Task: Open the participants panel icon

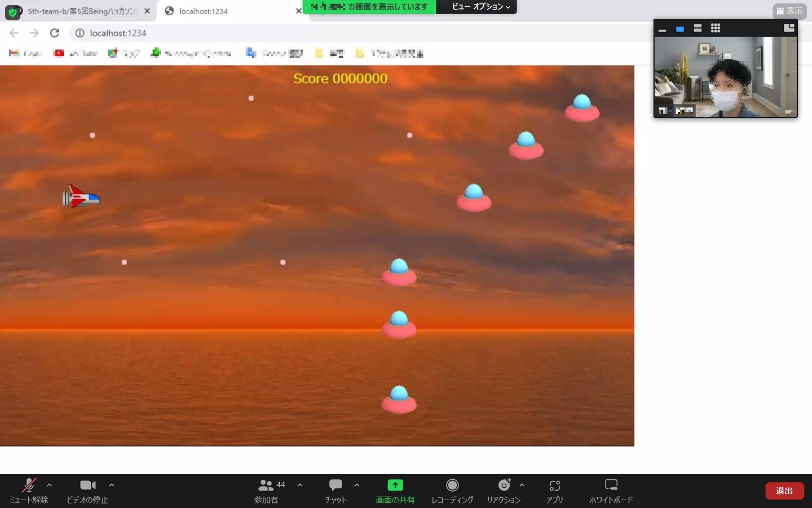Action: 266,485
